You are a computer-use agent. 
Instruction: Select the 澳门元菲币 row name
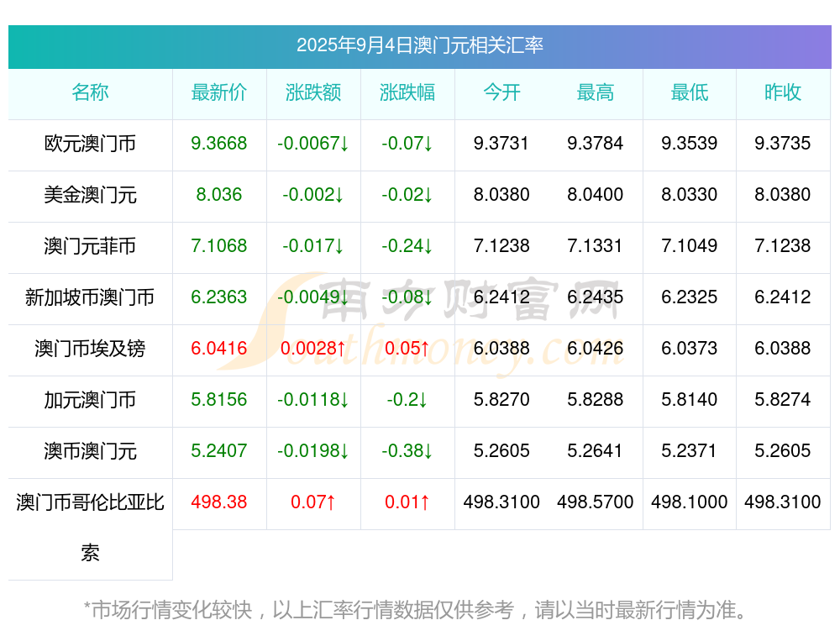[90, 246]
